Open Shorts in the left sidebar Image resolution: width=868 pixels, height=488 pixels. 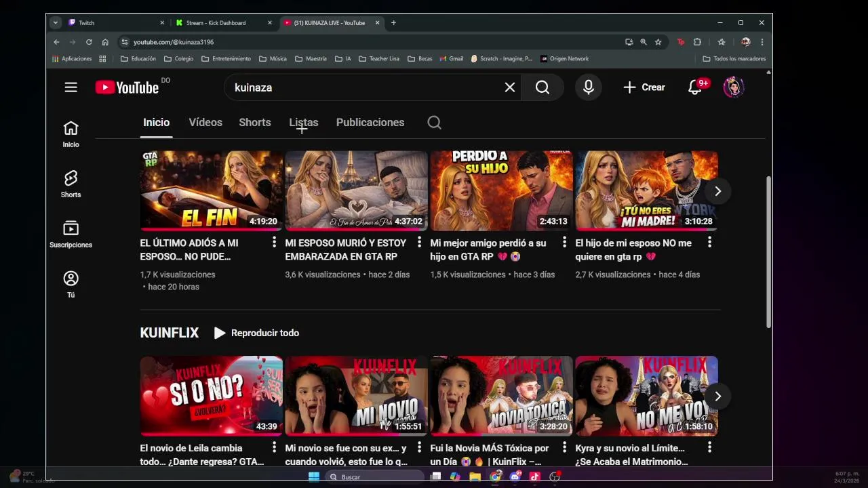coord(71,184)
